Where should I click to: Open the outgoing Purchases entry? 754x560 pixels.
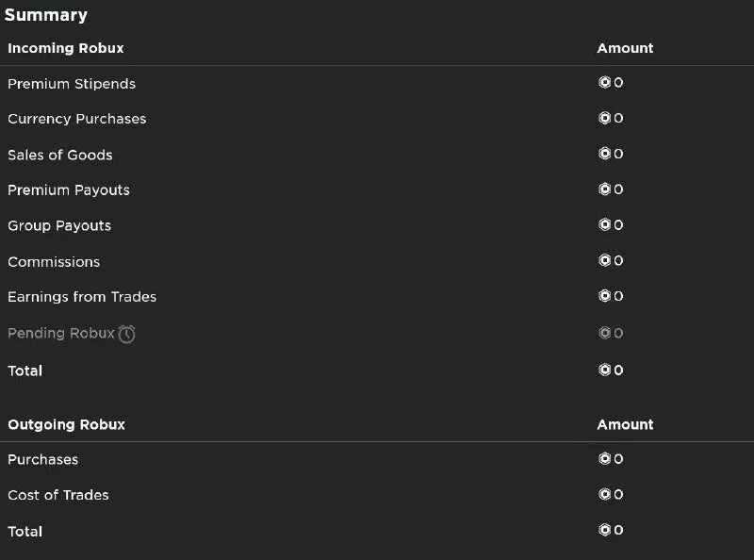42,460
